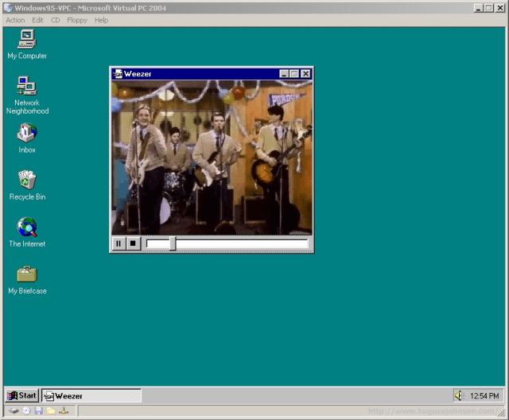Click the floppy disk status bar icon
Image resolution: width=509 pixels, height=420 pixels.
pos(39,411)
